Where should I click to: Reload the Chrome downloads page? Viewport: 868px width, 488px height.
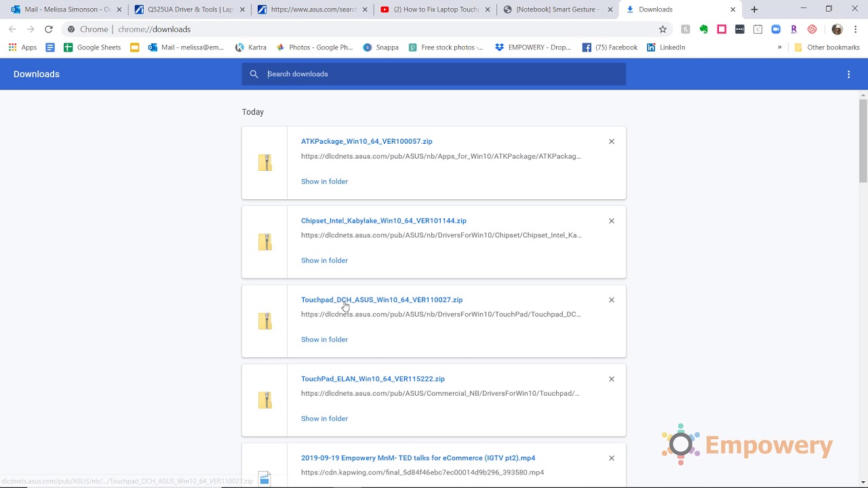(x=48, y=29)
